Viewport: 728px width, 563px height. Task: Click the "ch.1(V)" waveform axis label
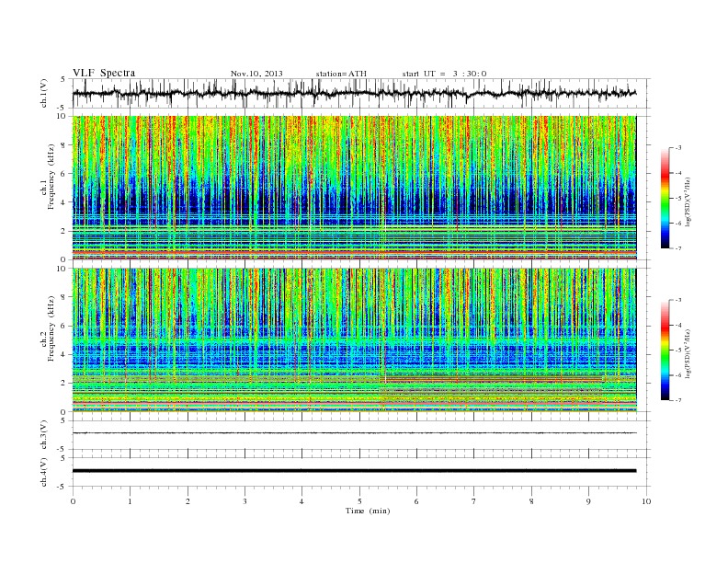click(x=43, y=93)
